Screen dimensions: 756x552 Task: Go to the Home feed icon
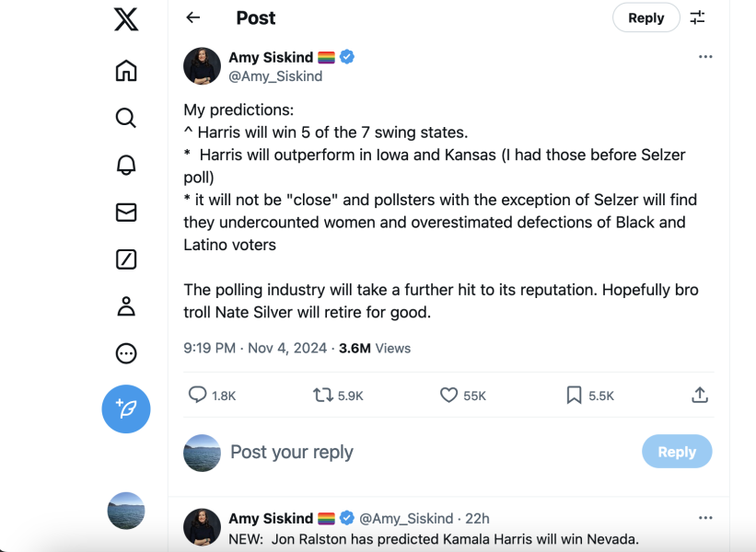coord(126,70)
